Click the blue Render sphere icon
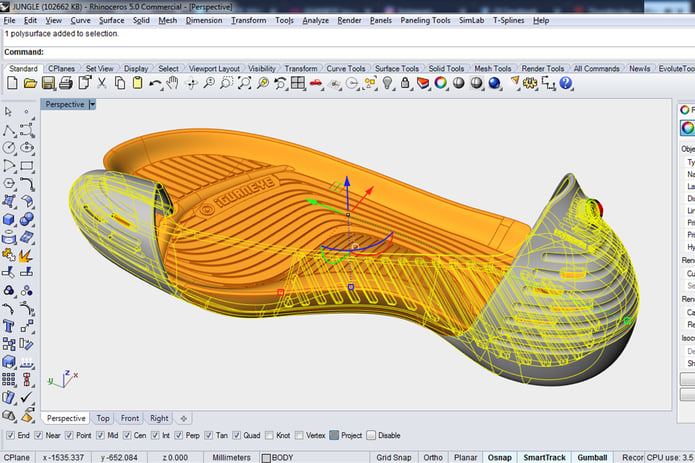 pos(494,83)
